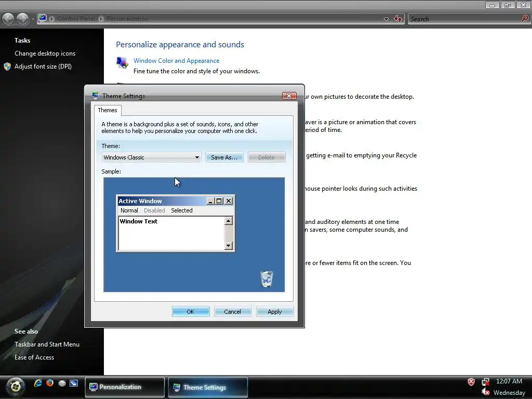532x399 pixels.
Task: Click Personalize appearance and sounds heading
Action: click(180, 45)
